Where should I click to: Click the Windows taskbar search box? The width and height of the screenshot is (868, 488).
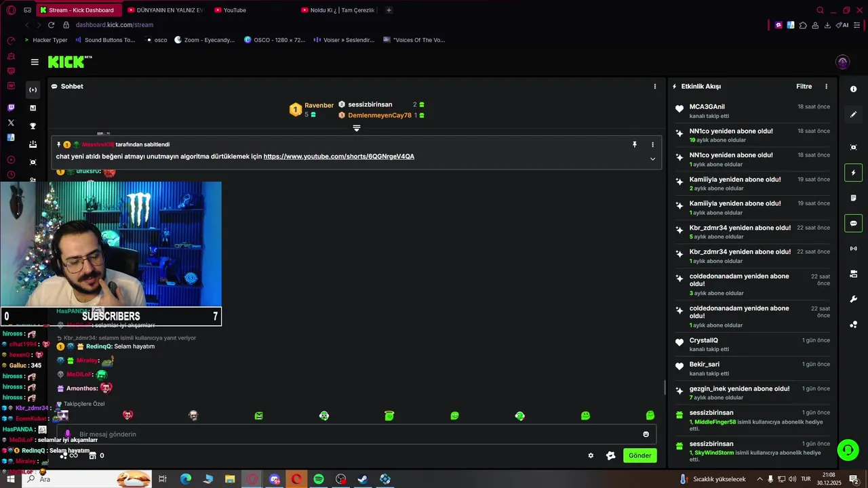tap(88, 479)
